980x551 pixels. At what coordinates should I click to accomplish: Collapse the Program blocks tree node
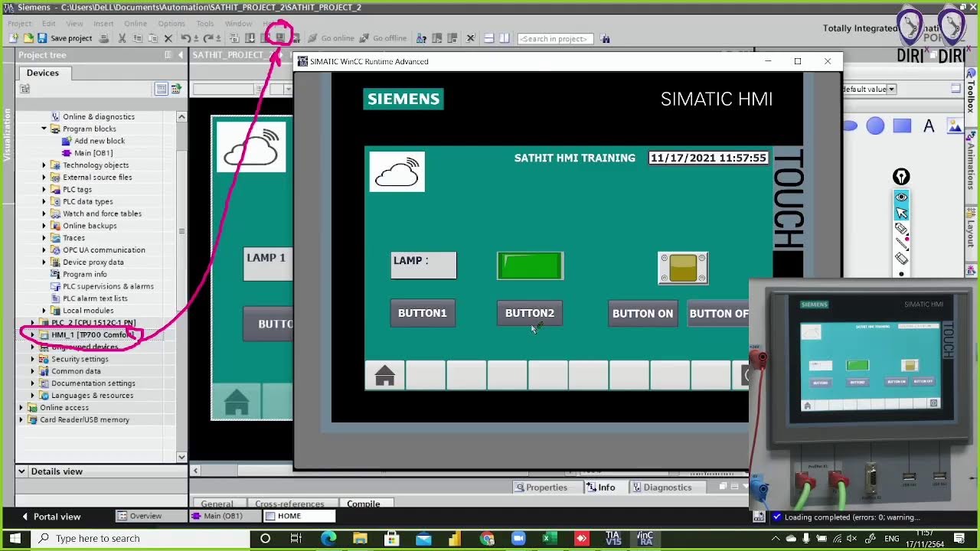pos(44,129)
